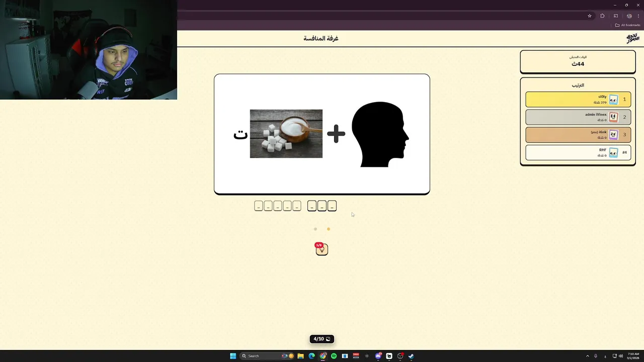Click the first answer letter box of the short word

[x=332, y=206]
